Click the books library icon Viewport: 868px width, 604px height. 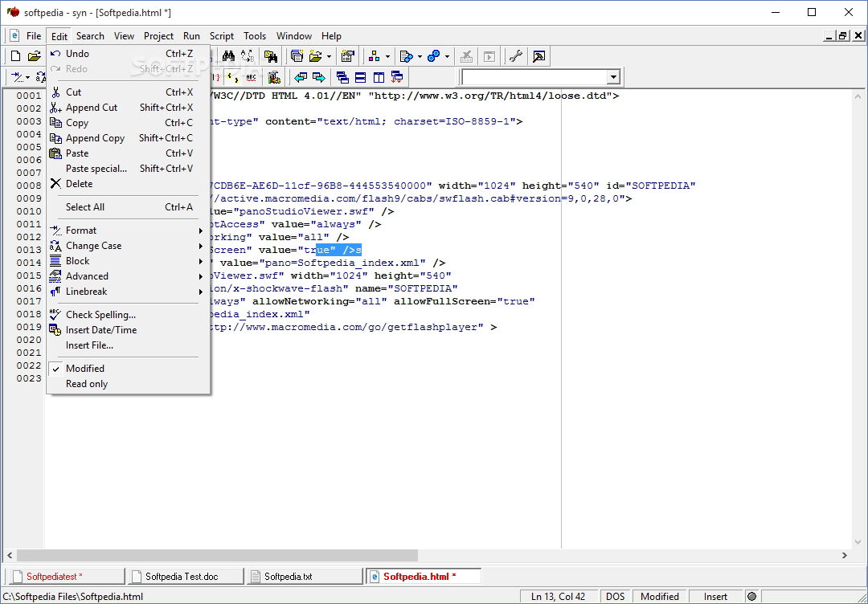click(x=273, y=77)
